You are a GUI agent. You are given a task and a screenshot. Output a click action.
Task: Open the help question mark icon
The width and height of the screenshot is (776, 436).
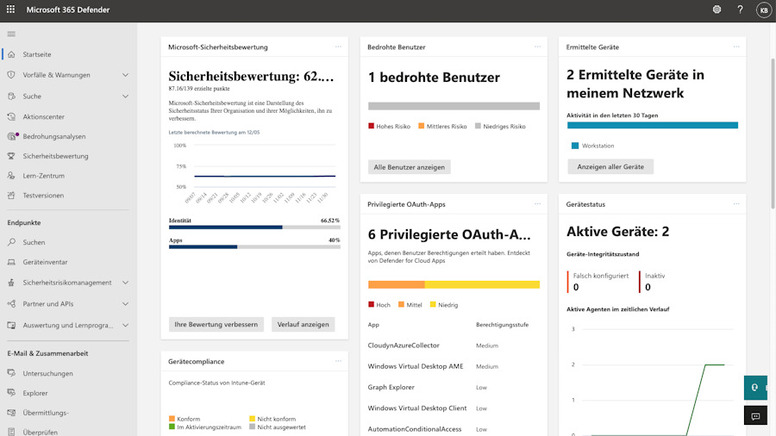point(740,9)
